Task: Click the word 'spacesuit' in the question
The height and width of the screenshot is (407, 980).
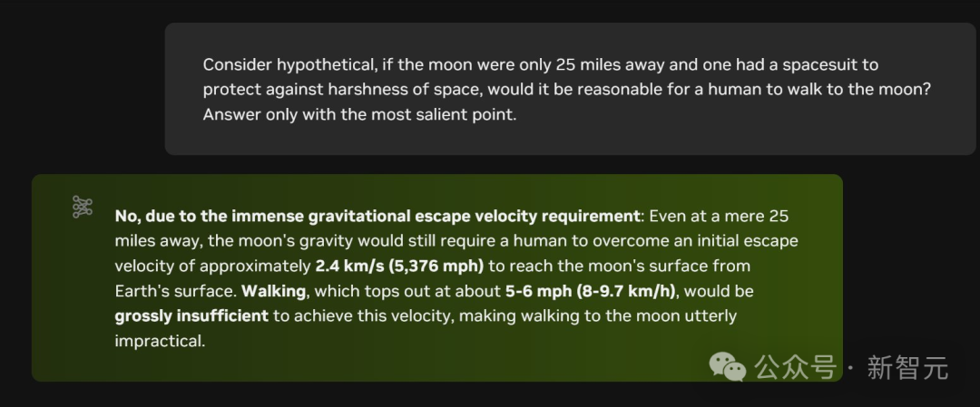Action: coord(844,65)
